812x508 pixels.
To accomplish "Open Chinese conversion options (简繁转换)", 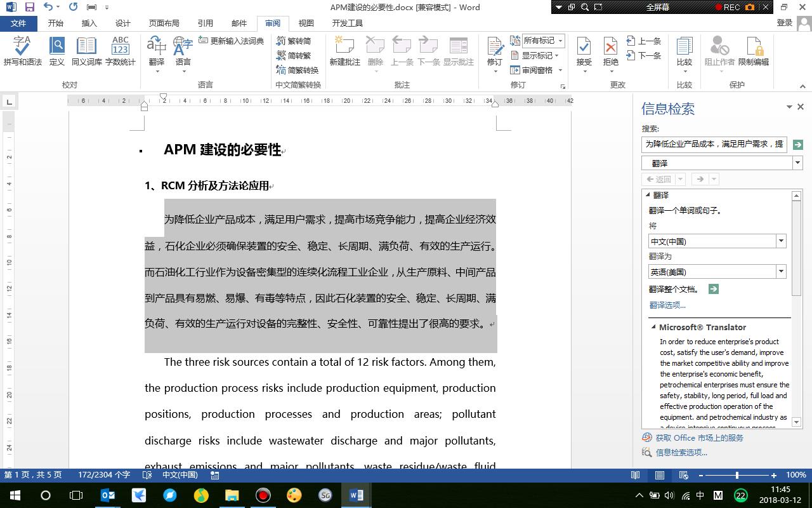I will click(x=297, y=70).
